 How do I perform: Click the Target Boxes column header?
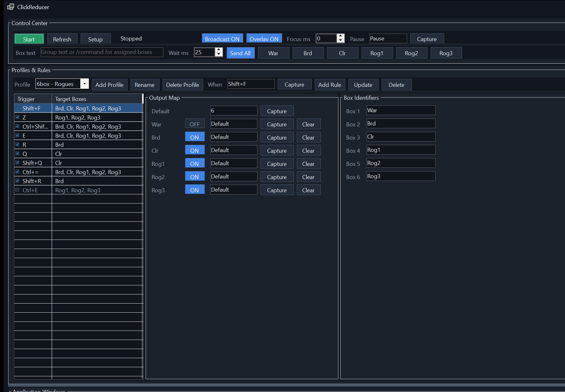97,99
